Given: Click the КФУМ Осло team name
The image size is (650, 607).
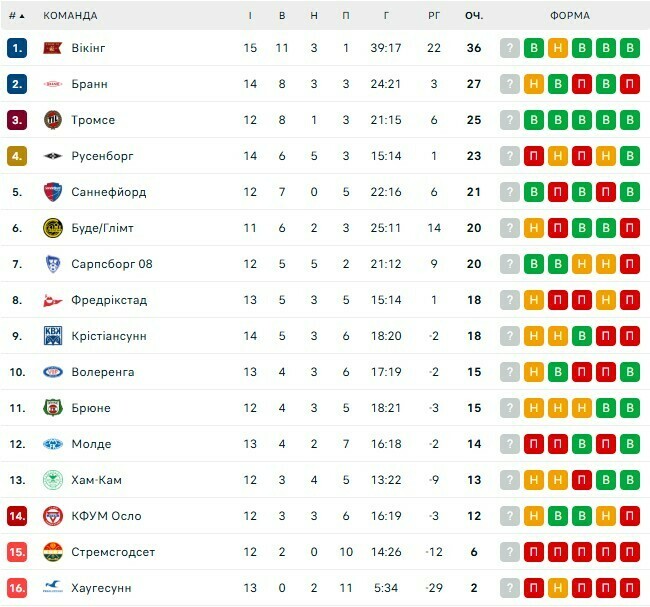Looking at the screenshot, I should [x=106, y=516].
